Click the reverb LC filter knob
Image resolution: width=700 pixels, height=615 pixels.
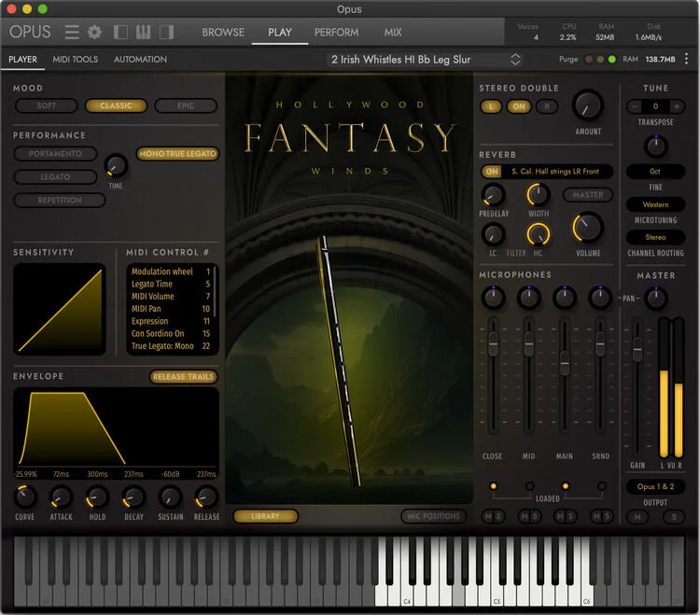[493, 234]
